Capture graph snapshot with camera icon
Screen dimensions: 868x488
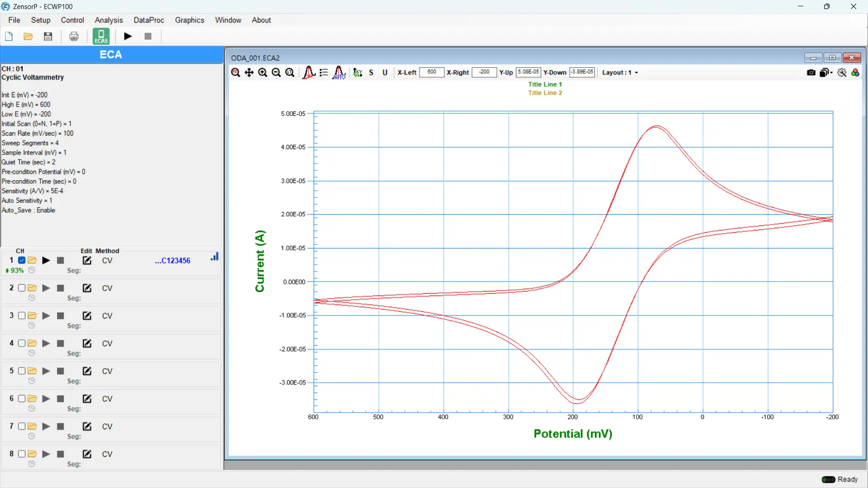pos(811,72)
